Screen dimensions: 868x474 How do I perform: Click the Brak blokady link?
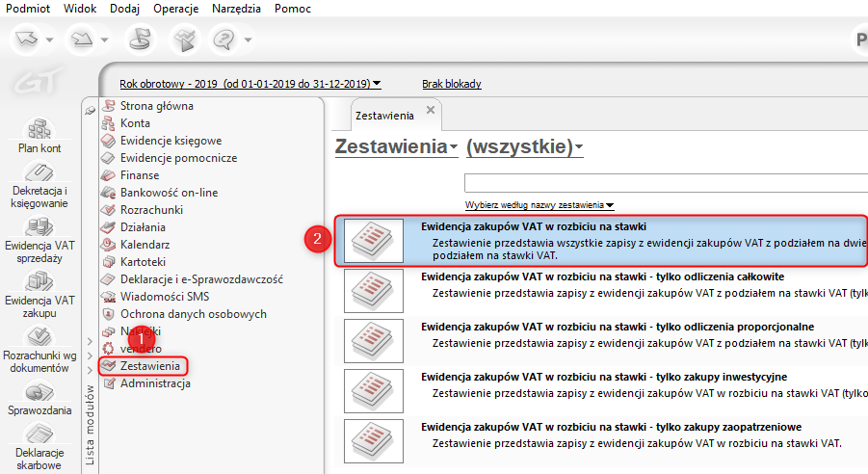point(452,84)
